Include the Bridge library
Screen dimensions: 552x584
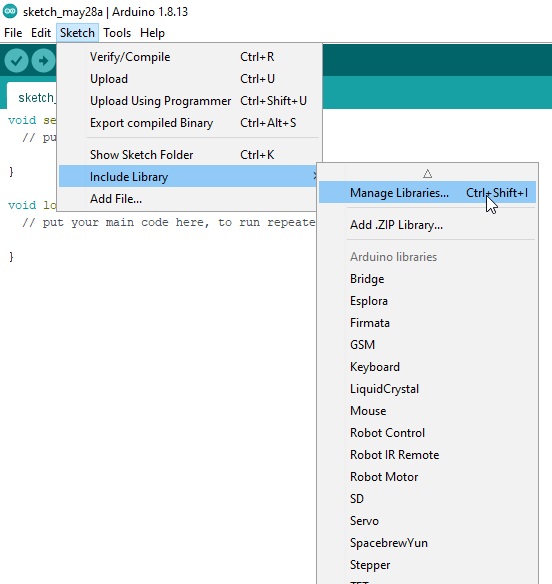(427, 279)
